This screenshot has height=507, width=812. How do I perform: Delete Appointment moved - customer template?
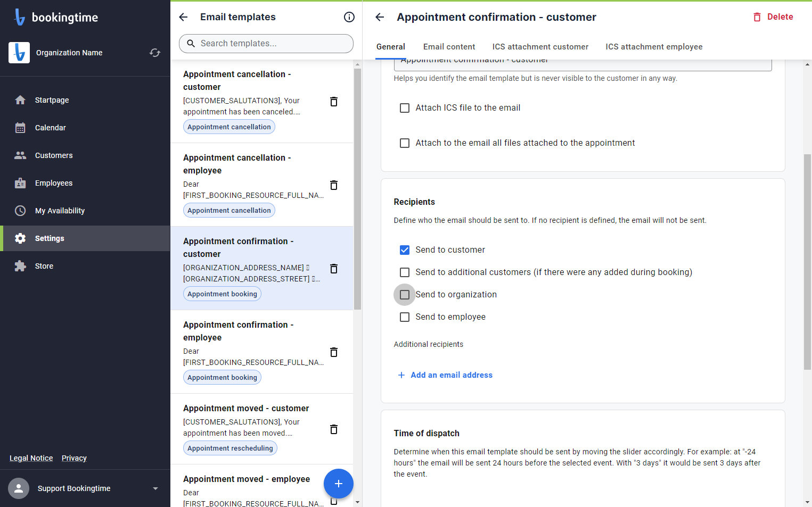point(334,429)
